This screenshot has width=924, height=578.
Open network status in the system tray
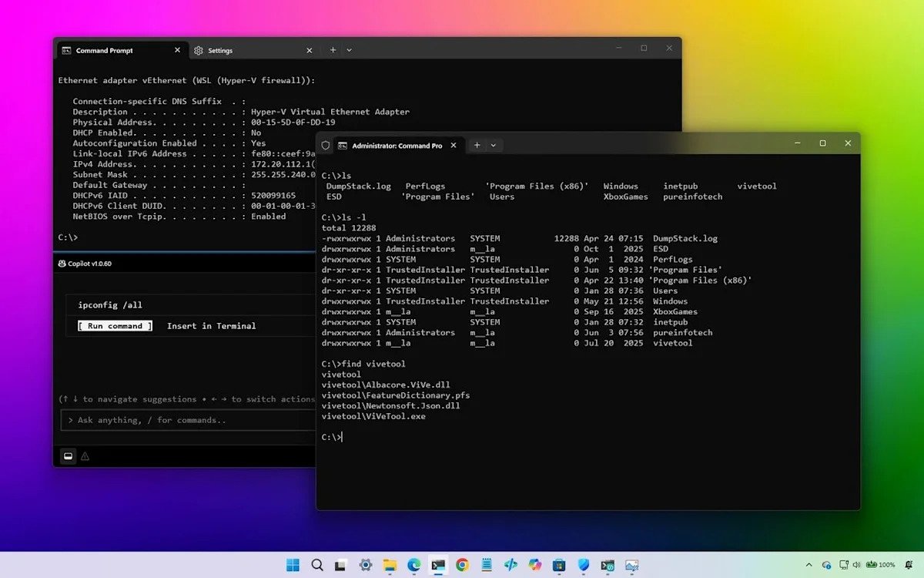coord(843,565)
